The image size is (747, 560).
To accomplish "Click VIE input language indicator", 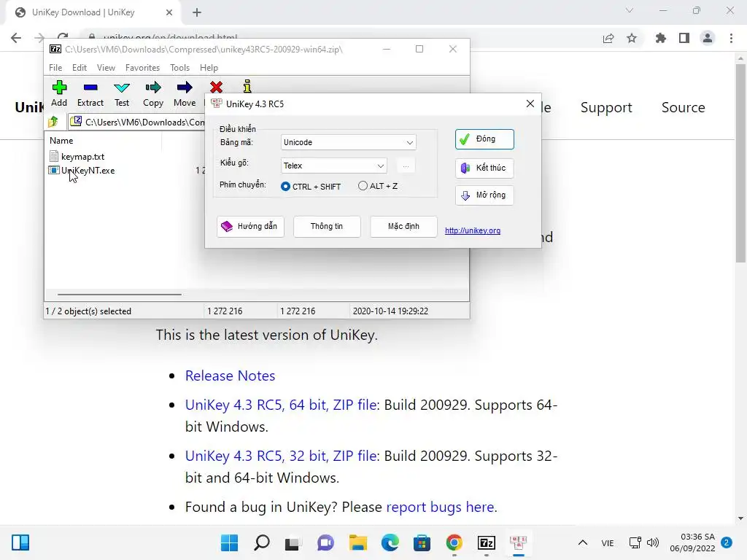I will point(608,543).
